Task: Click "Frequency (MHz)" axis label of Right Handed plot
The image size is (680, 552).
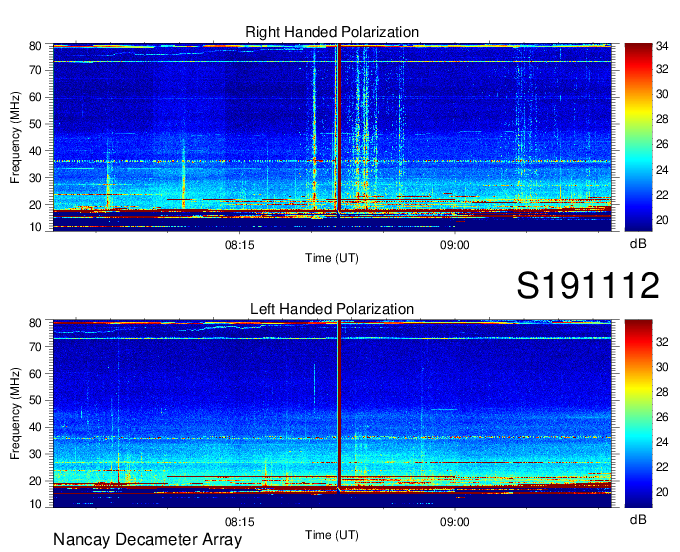Action: 15,137
